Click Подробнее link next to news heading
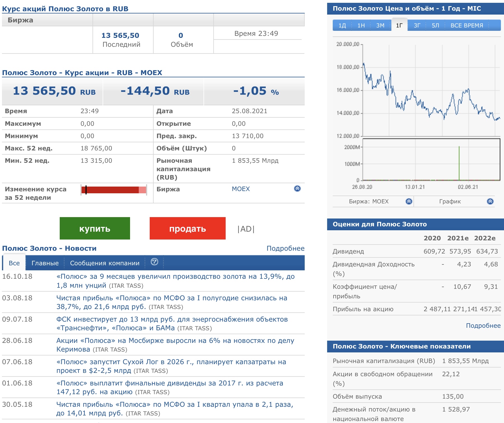 tap(285, 248)
